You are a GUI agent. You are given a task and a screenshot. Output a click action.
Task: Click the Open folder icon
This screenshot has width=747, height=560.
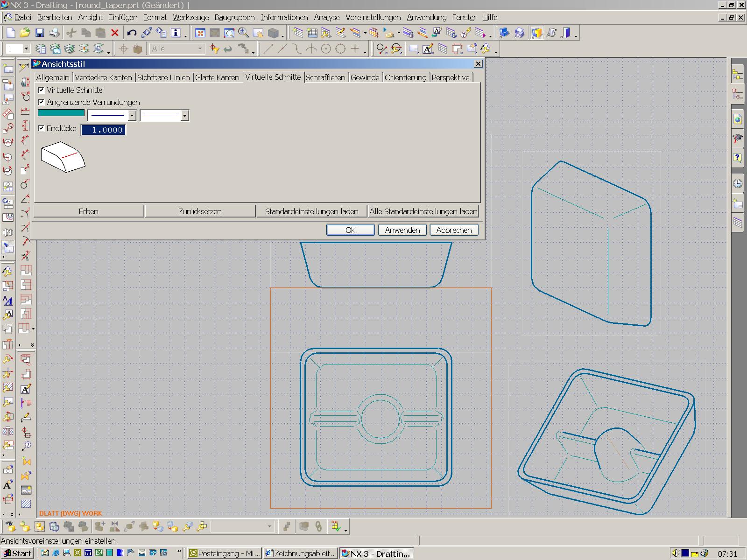tap(25, 33)
